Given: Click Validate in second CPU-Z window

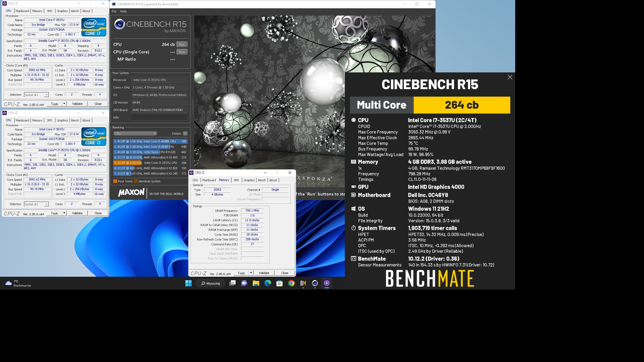Looking at the screenshot, I should 77,213.
